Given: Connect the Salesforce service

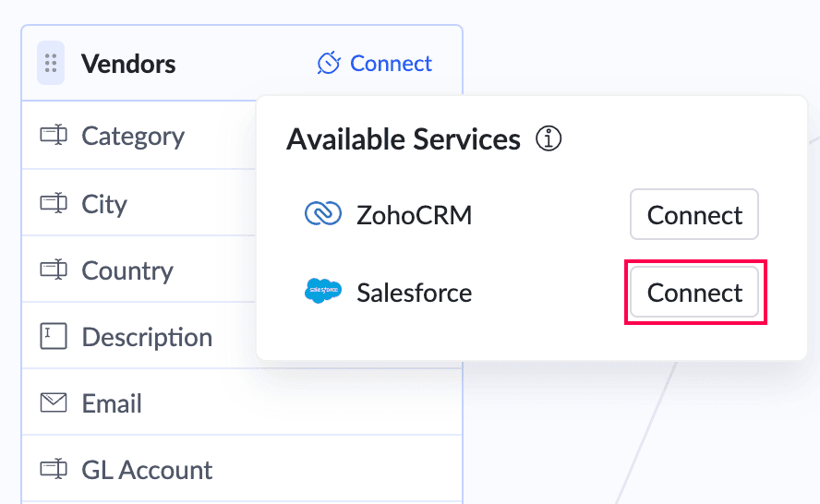Looking at the screenshot, I should (694, 292).
